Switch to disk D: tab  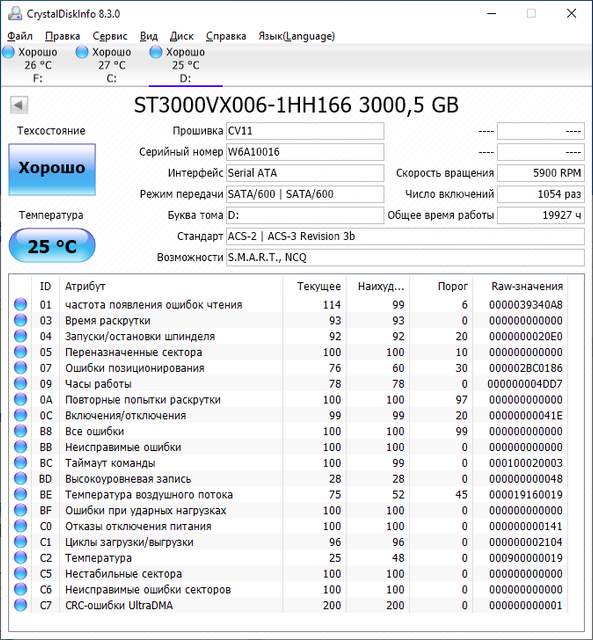pos(185,65)
